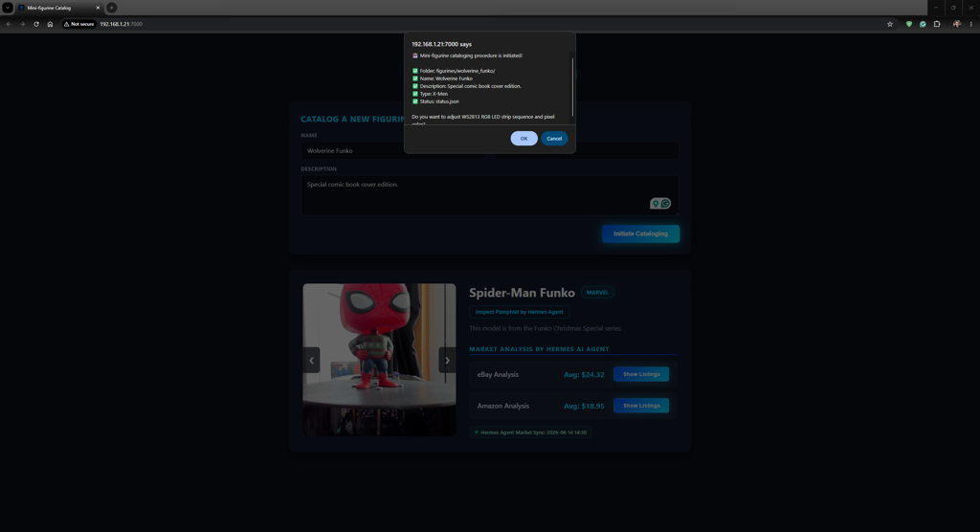
Task: Click 'Hermes Agent Market Sync' status badge
Action: (530, 432)
